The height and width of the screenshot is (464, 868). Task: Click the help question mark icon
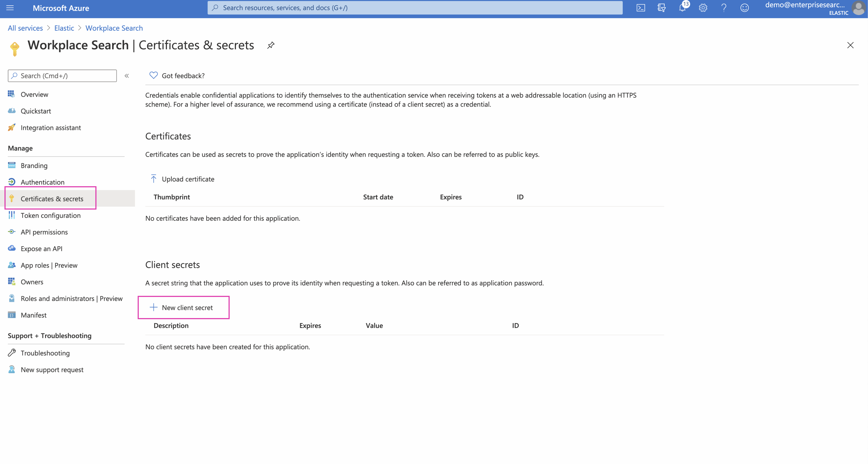click(x=724, y=8)
